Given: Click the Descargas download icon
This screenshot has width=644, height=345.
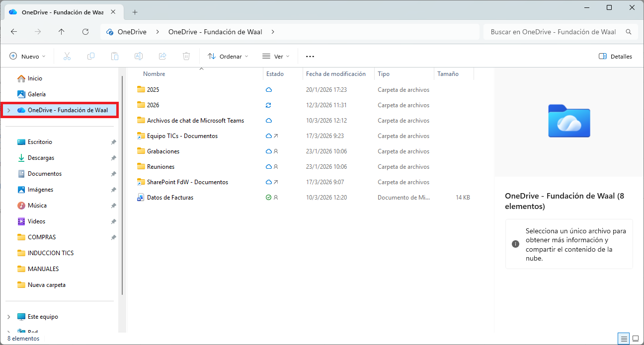Looking at the screenshot, I should pos(21,158).
